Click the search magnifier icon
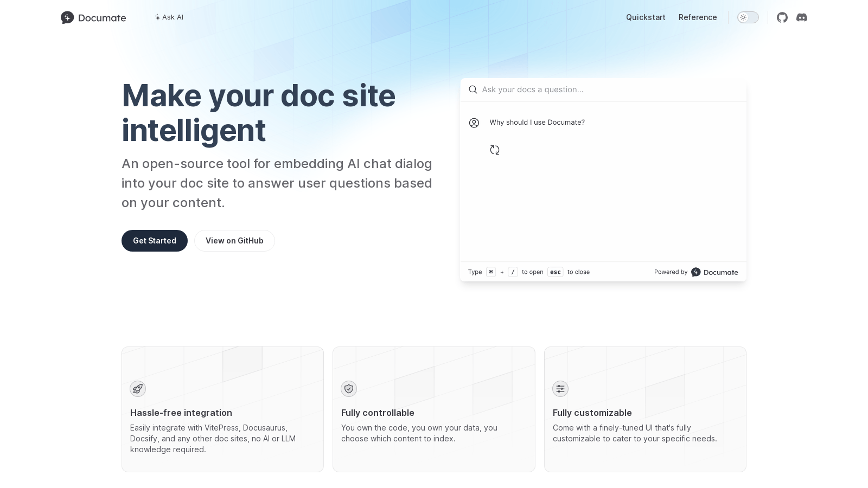The width and height of the screenshot is (868, 488). point(473,89)
